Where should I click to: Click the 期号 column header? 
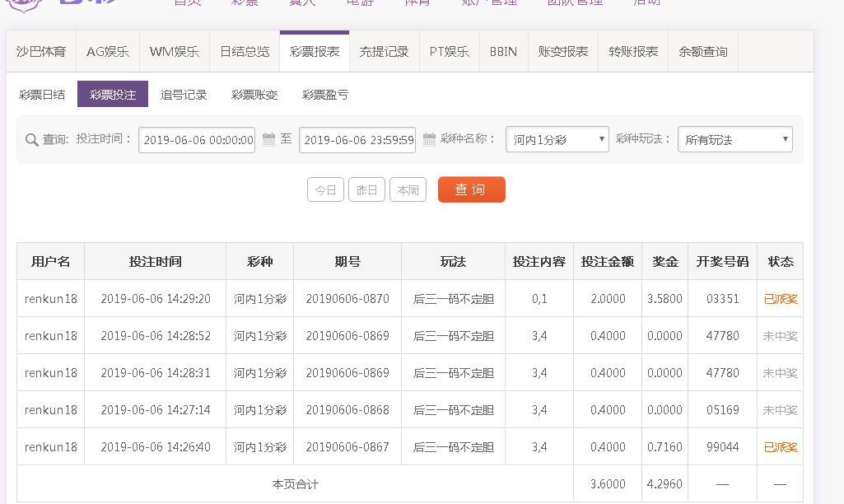(x=347, y=262)
